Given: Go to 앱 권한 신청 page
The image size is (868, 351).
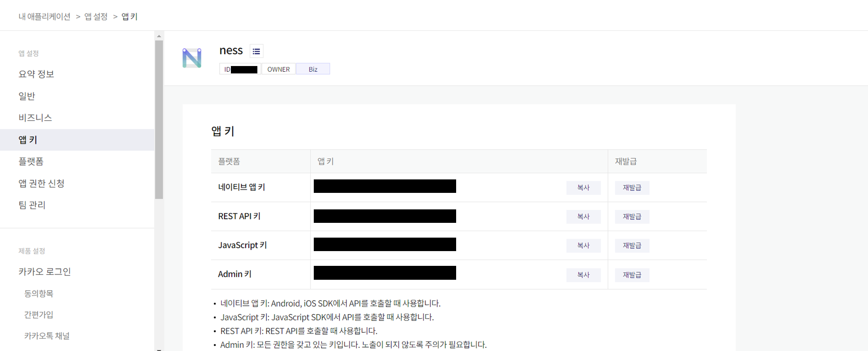Looking at the screenshot, I should click(x=41, y=183).
